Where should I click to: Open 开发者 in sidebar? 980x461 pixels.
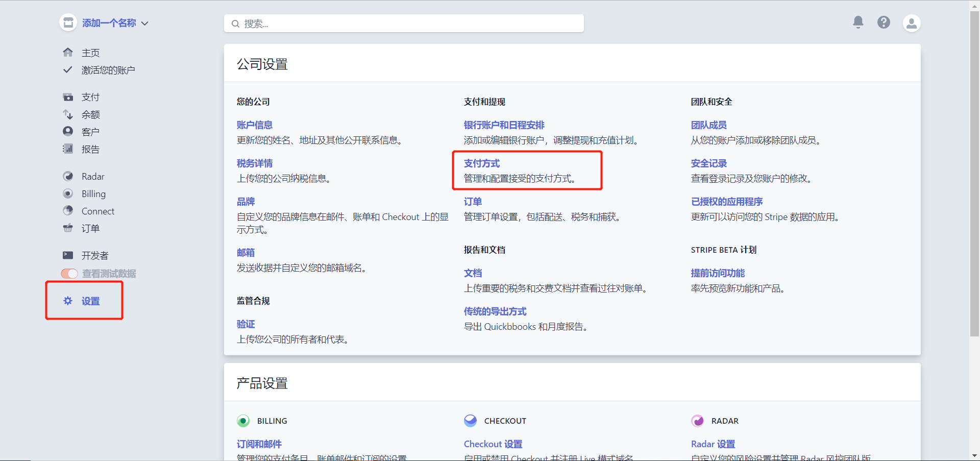(x=95, y=255)
